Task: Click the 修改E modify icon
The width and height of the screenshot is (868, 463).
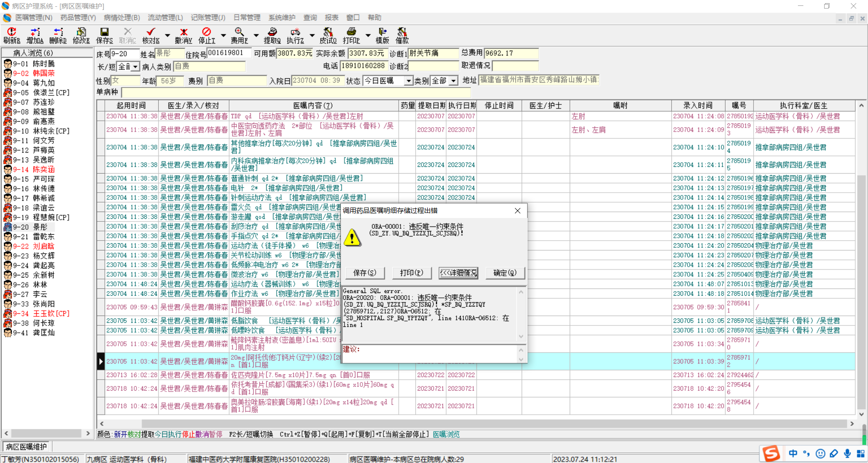Action: click(81, 35)
